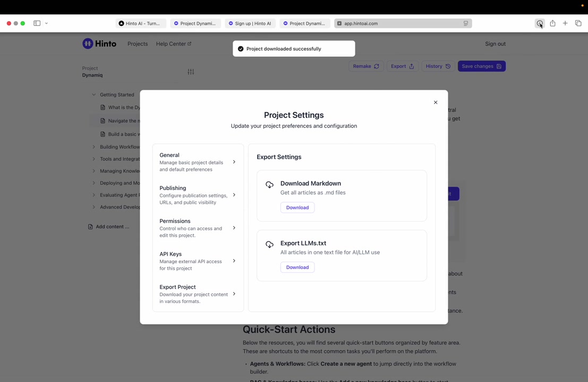Close the Project Settings dialog

pos(436,102)
